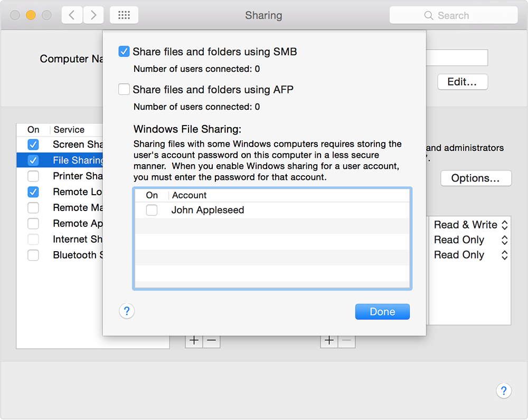This screenshot has width=528, height=420.
Task: Open help at Sharing window bottom
Action: click(503, 391)
